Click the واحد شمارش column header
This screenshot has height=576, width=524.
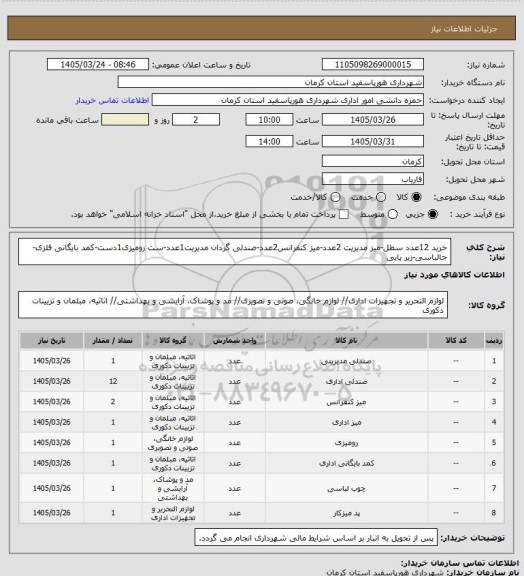click(x=234, y=341)
